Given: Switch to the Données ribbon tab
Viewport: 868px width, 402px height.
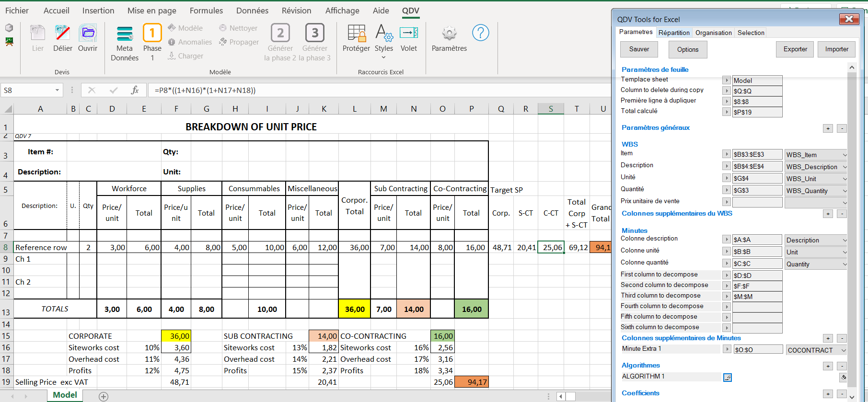Looking at the screenshot, I should pos(252,11).
